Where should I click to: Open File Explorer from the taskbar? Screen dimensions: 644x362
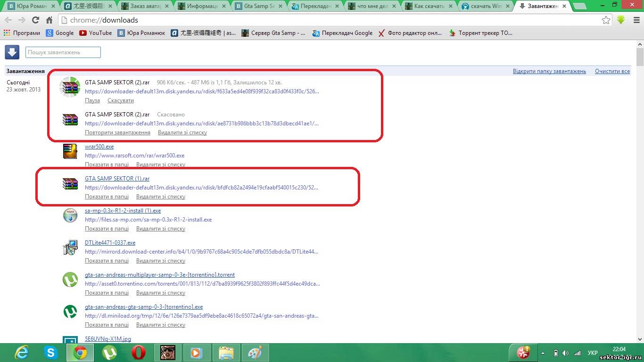coord(226,353)
